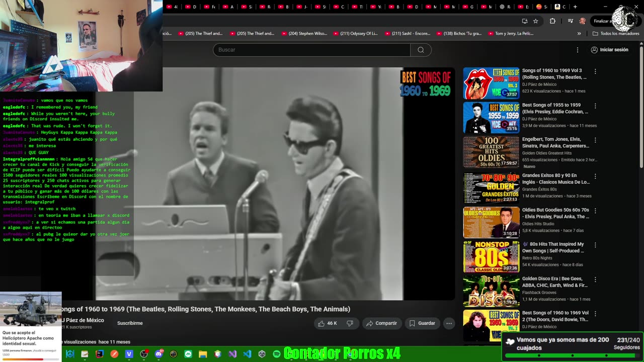
Task: Like the video with 46 K likes
Action: 327,323
